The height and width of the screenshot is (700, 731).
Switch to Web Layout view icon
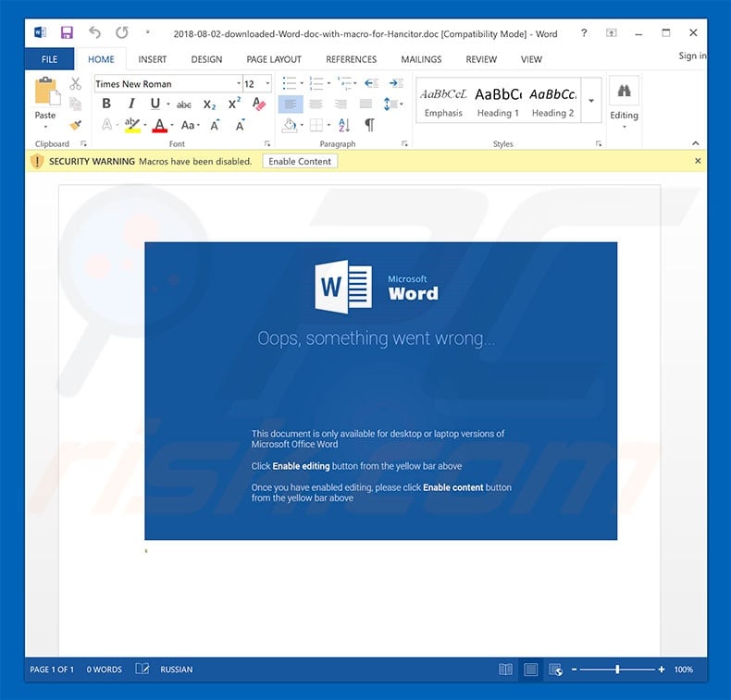point(556,669)
